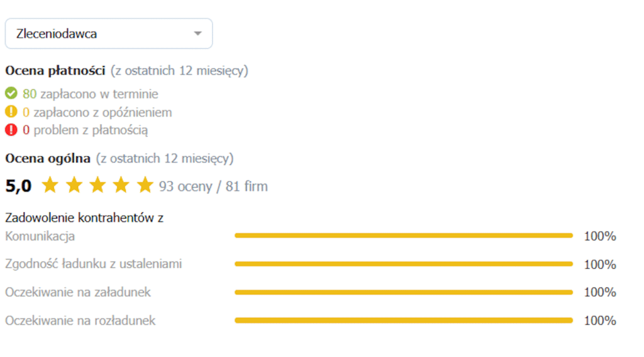Click the fifth rating star

pos(145,185)
